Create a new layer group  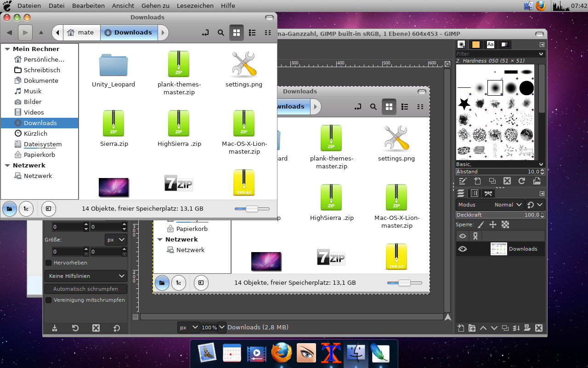click(472, 328)
